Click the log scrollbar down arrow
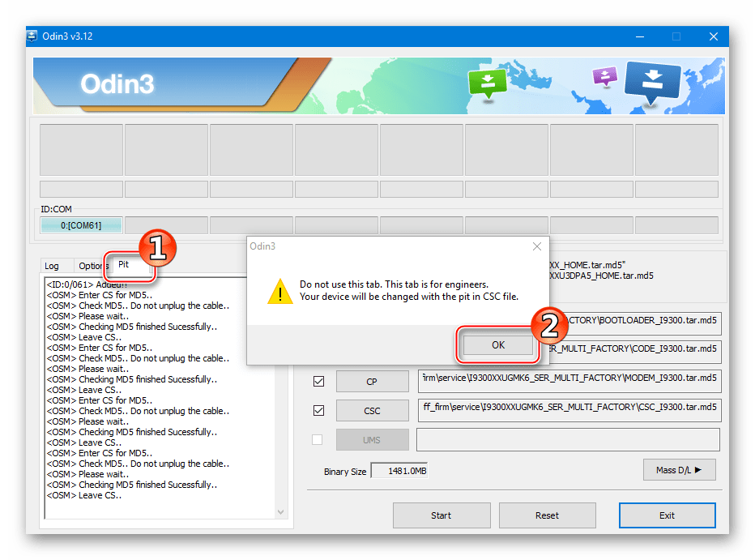Screen dimensions: 755x560 (281, 511)
